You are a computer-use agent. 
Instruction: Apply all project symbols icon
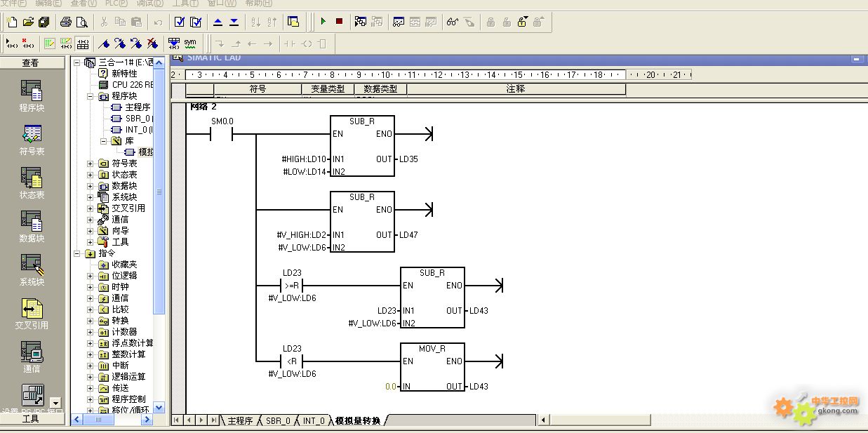[x=174, y=44]
